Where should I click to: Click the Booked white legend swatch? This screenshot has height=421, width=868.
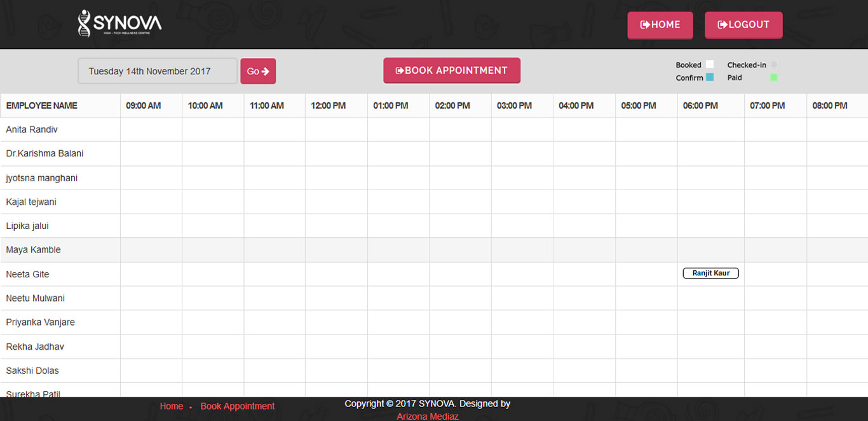pos(710,65)
